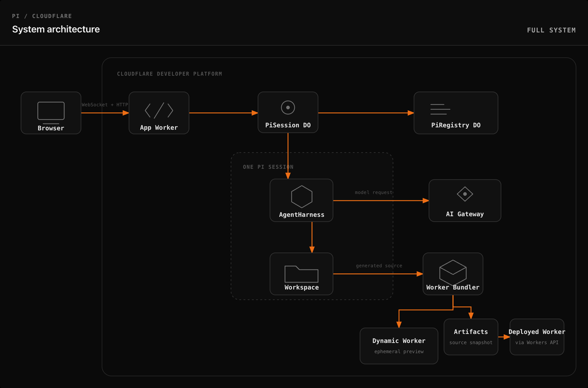This screenshot has height=388, width=588.
Task: Click the 'ONE PI SESSION' group label
Action: coord(268,167)
